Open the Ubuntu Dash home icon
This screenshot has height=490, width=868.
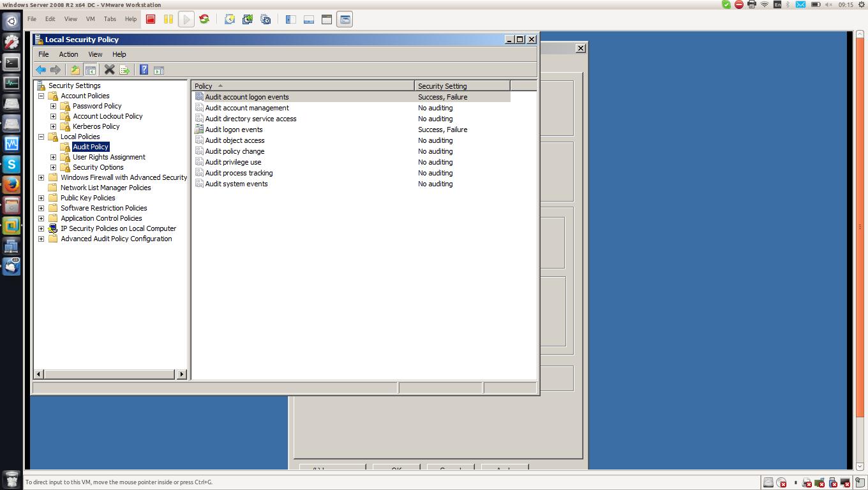pyautogui.click(x=11, y=22)
